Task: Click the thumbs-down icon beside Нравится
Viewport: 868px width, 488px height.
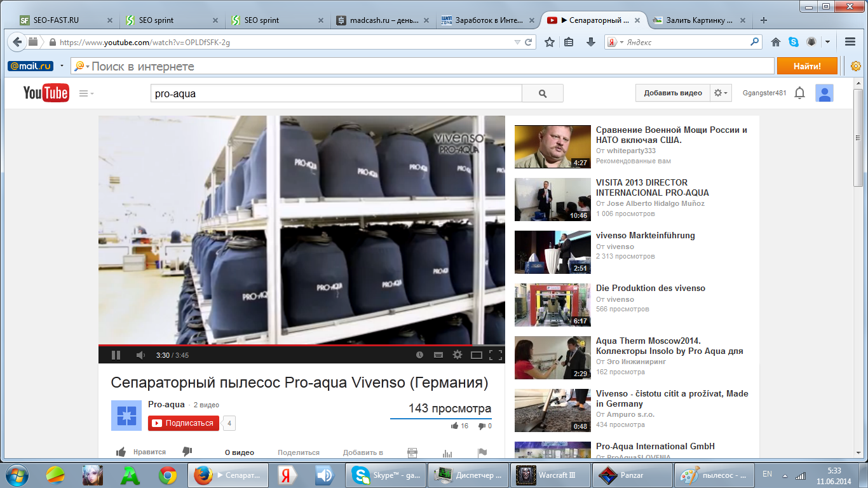Action: 187,452
